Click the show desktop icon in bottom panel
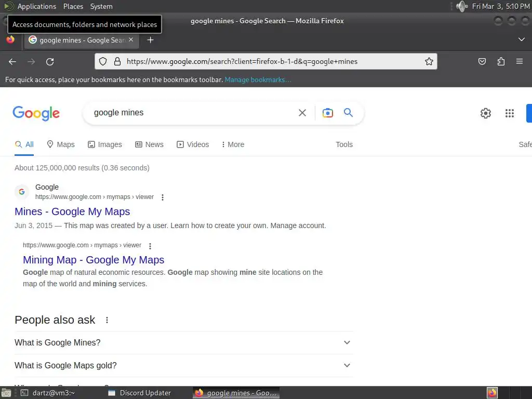The height and width of the screenshot is (399, 532). [6, 393]
